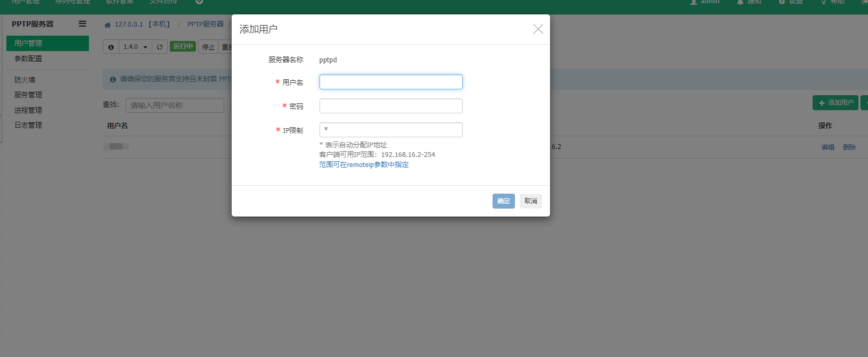This screenshot has width=868, height=357.
Task: Click the pptpd server name text
Action: [x=328, y=60]
